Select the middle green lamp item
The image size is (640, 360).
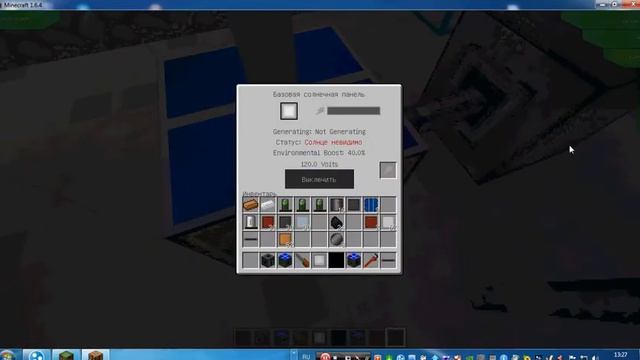pos(302,204)
